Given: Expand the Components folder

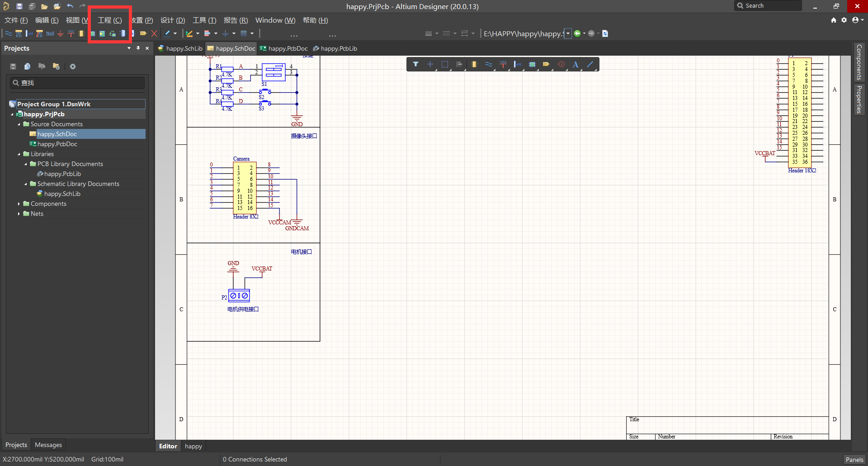Looking at the screenshot, I should pos(19,204).
